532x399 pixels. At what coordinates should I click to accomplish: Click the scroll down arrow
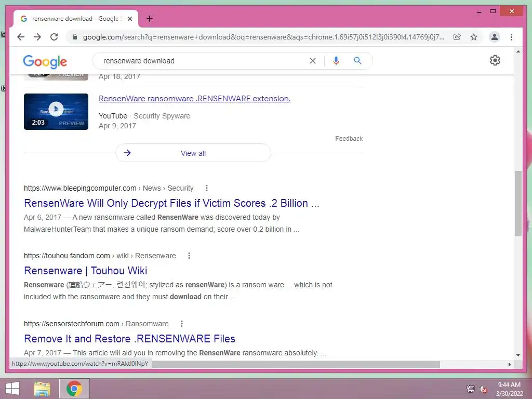(x=518, y=355)
